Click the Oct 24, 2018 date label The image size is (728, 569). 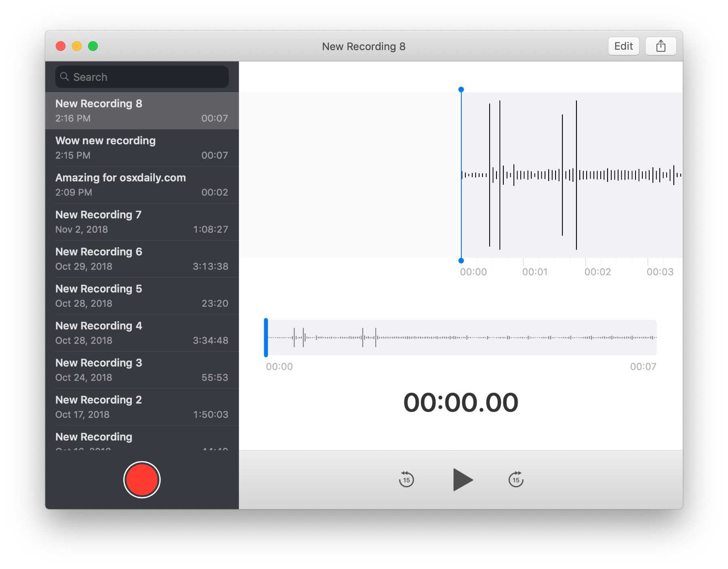tap(84, 377)
